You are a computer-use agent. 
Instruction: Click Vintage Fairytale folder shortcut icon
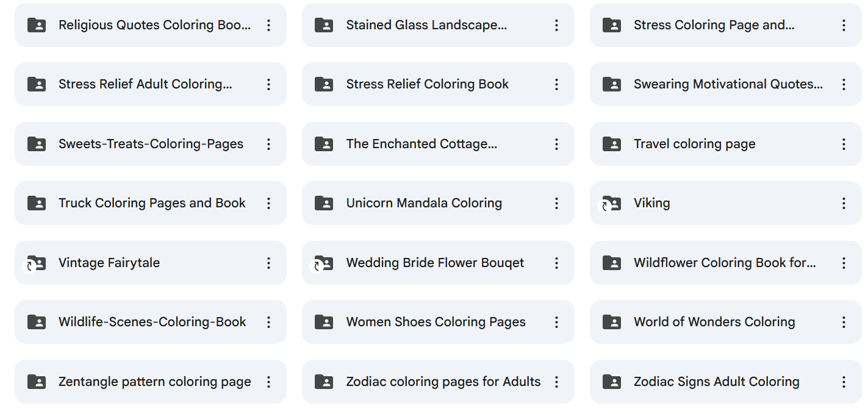37,263
